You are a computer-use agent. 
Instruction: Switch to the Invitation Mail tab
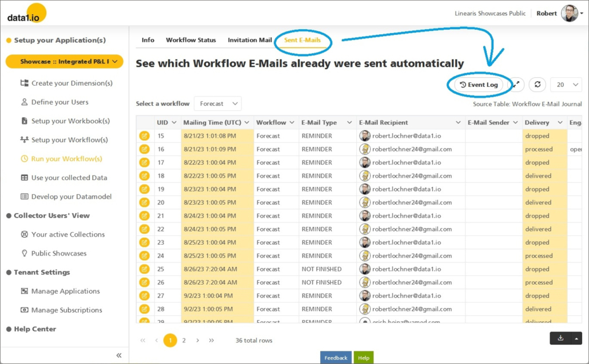[x=250, y=40]
